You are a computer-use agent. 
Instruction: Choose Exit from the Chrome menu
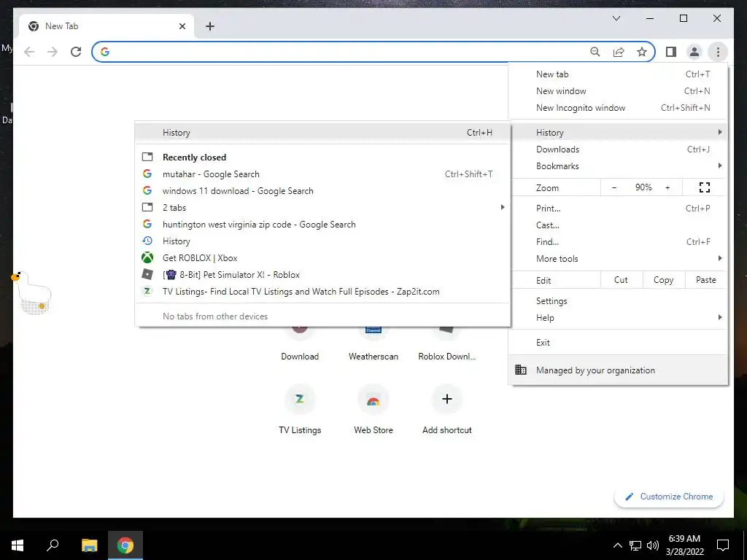coord(618,343)
